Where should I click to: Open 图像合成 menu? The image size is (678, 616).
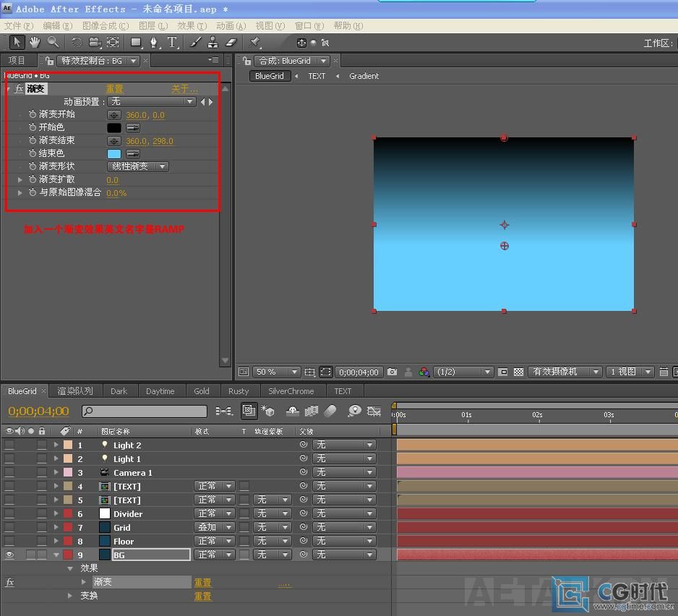pos(106,26)
